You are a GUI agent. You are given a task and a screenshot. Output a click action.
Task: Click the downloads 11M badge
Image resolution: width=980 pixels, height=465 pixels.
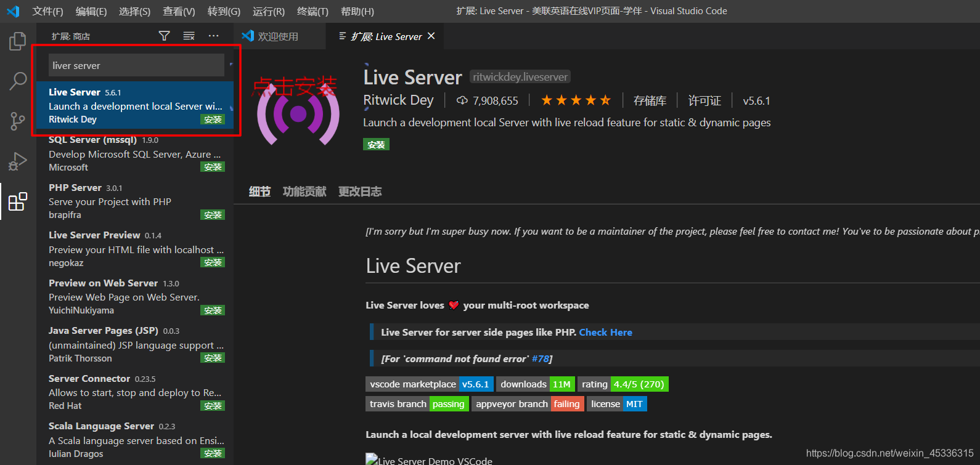point(536,384)
